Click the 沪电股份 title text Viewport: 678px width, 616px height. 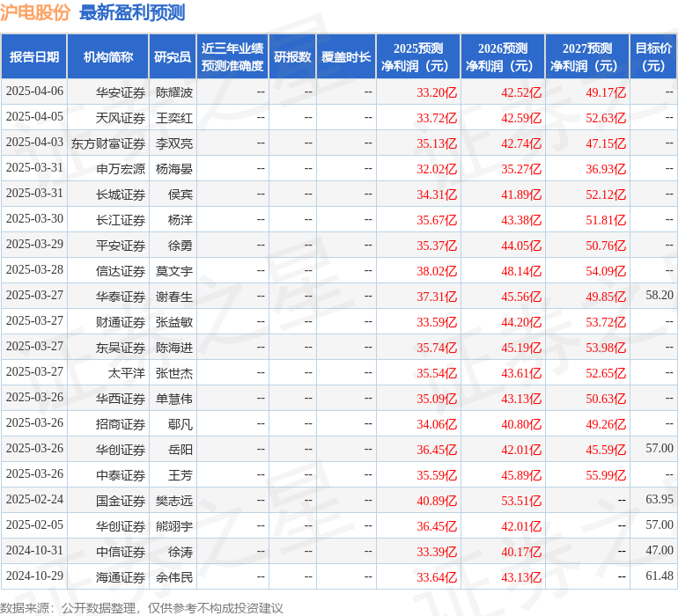click(x=35, y=12)
